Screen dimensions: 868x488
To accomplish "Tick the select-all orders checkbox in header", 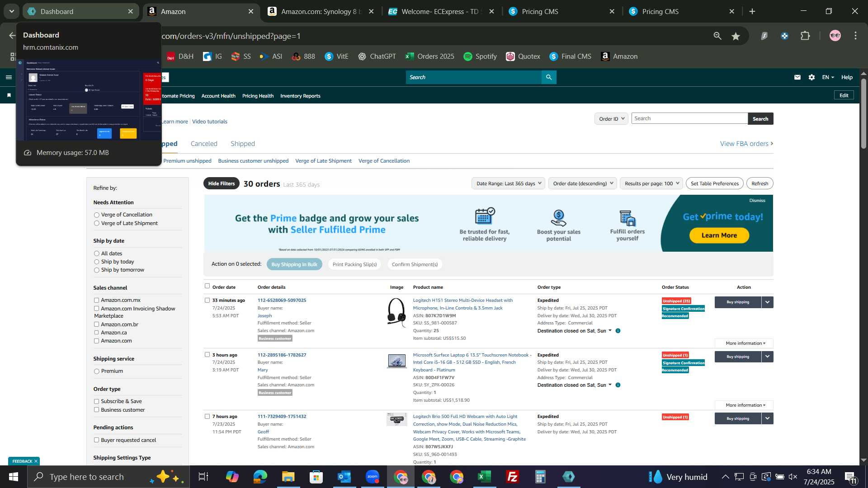I will (207, 286).
